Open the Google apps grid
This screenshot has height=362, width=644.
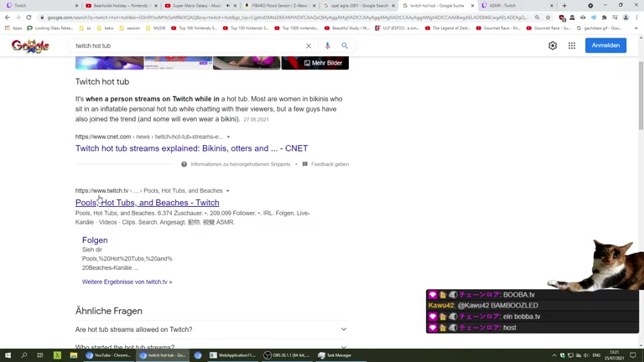click(572, 46)
